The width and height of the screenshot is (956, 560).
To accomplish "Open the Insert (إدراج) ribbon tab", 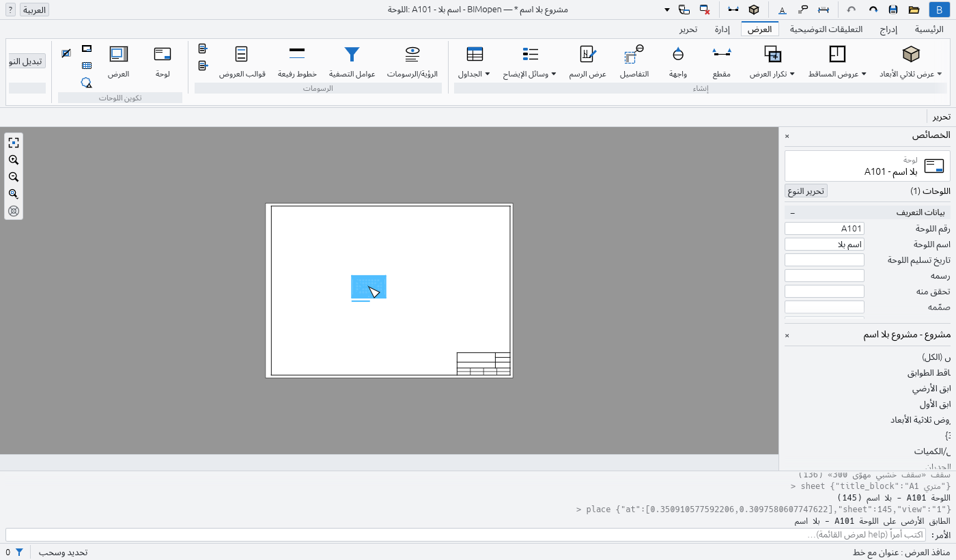I will pyautogui.click(x=888, y=29).
